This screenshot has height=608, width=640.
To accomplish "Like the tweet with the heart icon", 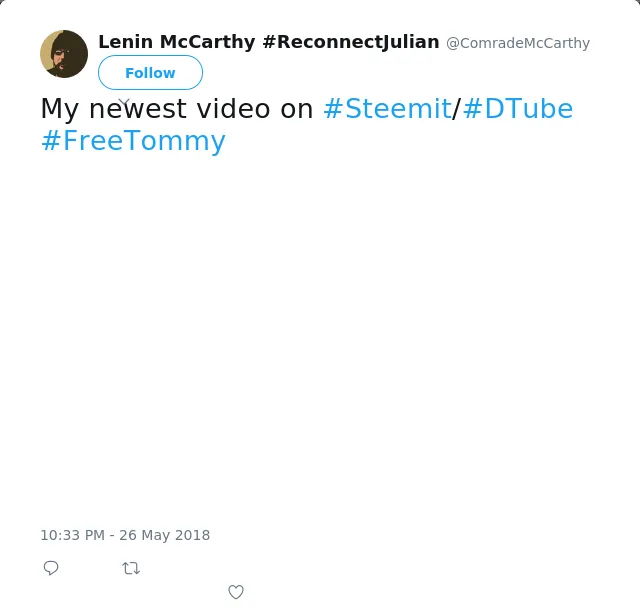I will point(236,592).
